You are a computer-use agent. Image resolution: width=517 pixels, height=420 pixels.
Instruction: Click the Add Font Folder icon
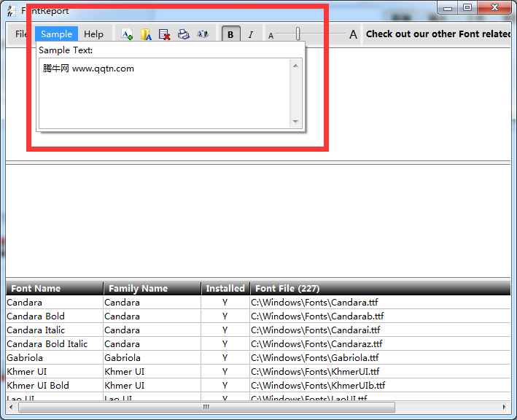(x=146, y=34)
